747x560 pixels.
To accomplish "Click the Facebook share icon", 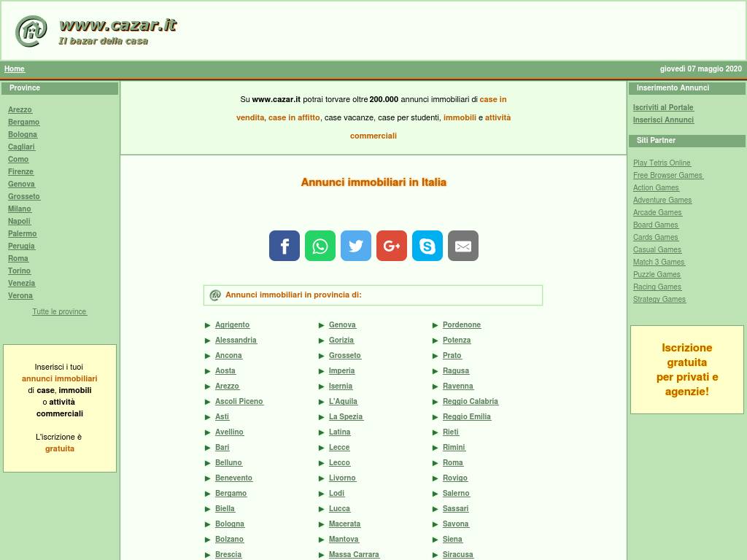I will click(x=285, y=246).
